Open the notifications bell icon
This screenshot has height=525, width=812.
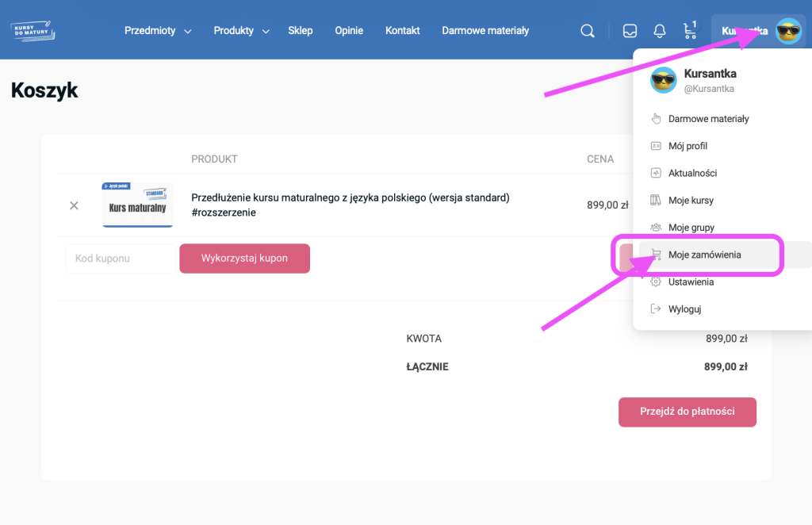tap(659, 31)
